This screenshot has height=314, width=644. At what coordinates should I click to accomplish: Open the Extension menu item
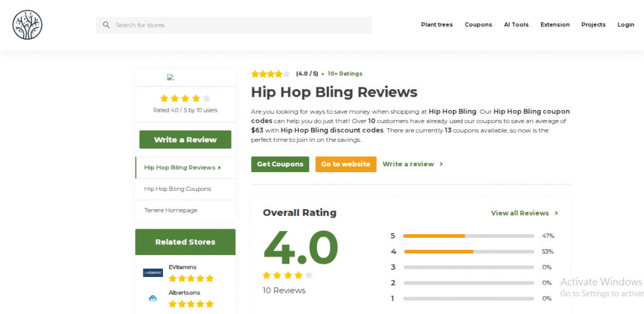pos(555,24)
